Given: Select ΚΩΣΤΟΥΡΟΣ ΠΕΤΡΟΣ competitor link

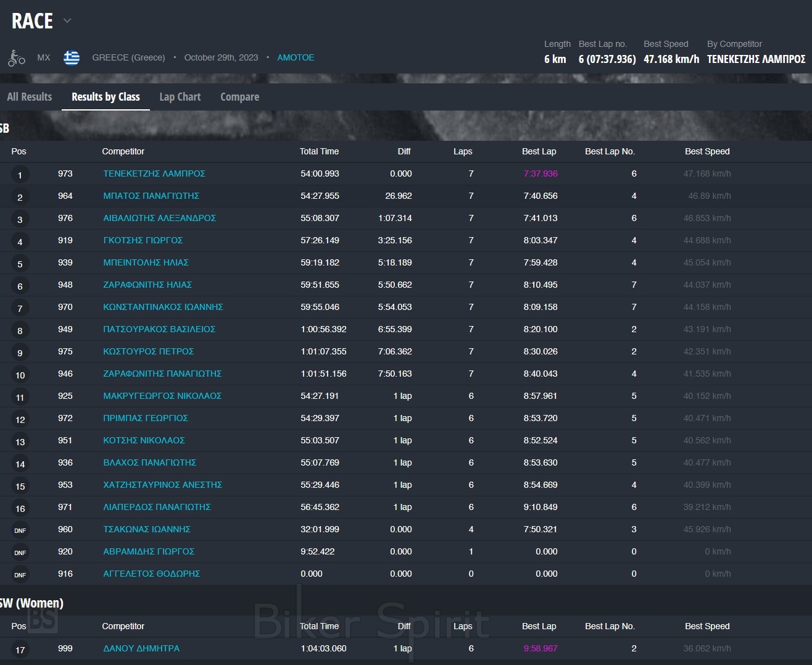Looking at the screenshot, I should 149,351.
